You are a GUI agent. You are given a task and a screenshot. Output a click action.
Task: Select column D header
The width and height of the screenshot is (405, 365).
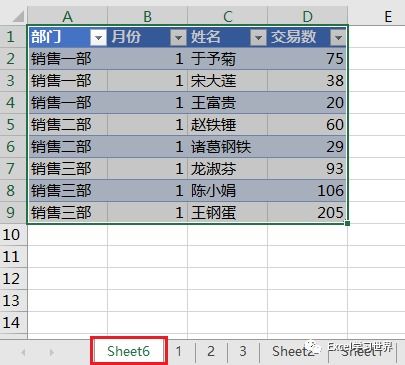(x=307, y=16)
